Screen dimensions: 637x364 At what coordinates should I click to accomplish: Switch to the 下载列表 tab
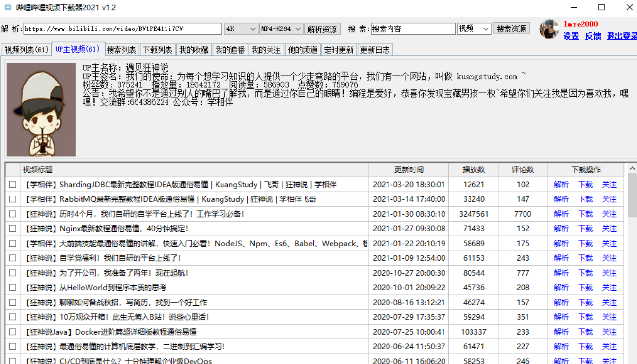157,49
